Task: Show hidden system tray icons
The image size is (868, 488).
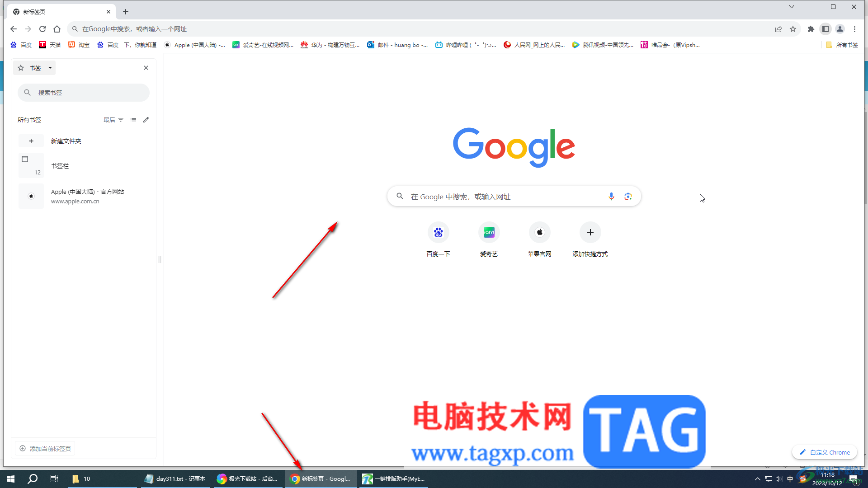Action: coord(758,479)
